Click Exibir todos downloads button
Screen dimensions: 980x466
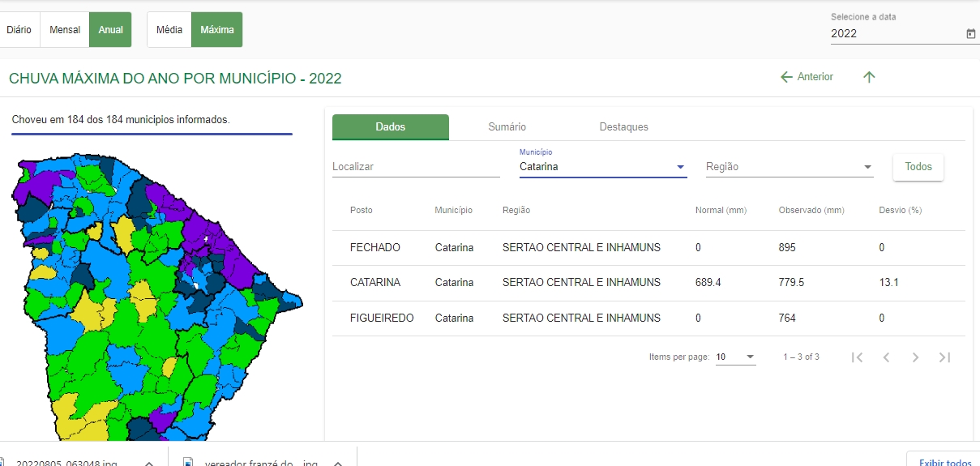point(945,463)
